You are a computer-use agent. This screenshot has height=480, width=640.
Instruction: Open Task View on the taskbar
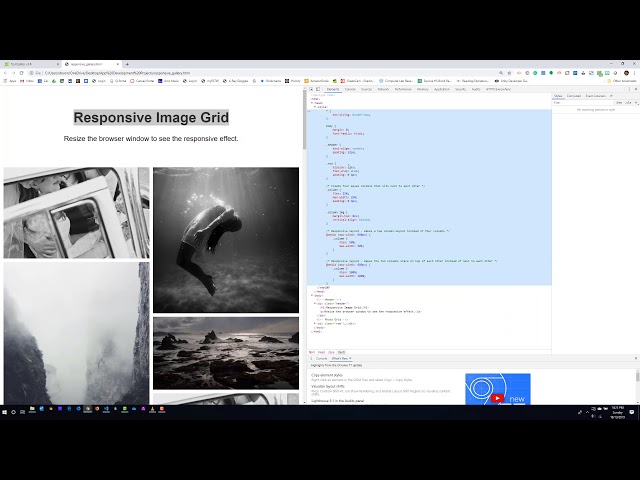point(22,412)
